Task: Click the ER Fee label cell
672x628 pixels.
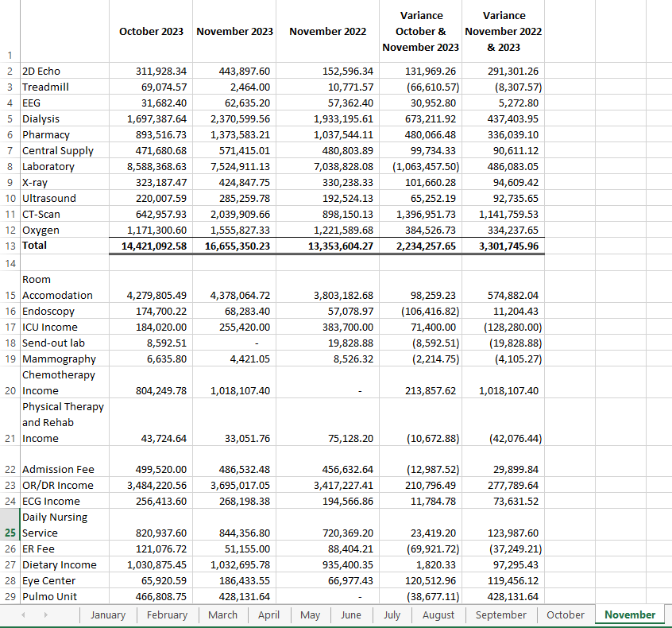Action: click(x=64, y=549)
